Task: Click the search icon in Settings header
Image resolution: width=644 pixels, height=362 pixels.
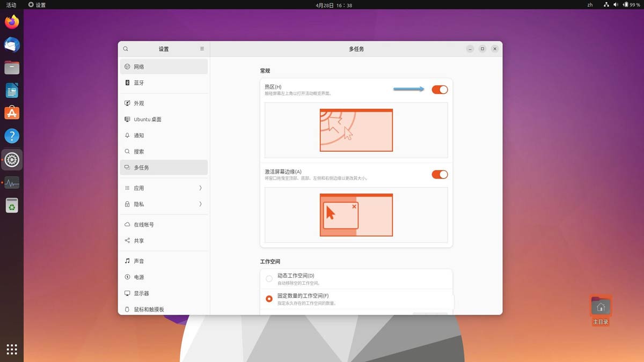Action: pos(126,49)
